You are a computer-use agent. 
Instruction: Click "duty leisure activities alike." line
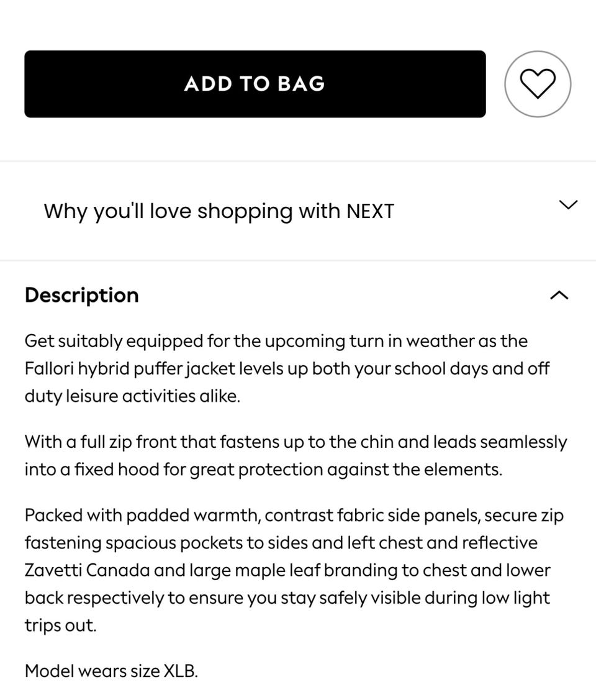tap(132, 396)
